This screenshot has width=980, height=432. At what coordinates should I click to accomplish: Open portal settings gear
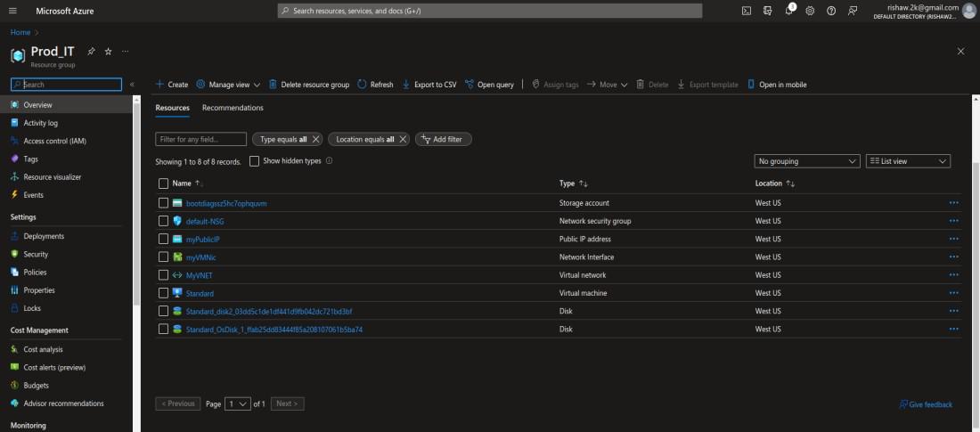(x=810, y=11)
